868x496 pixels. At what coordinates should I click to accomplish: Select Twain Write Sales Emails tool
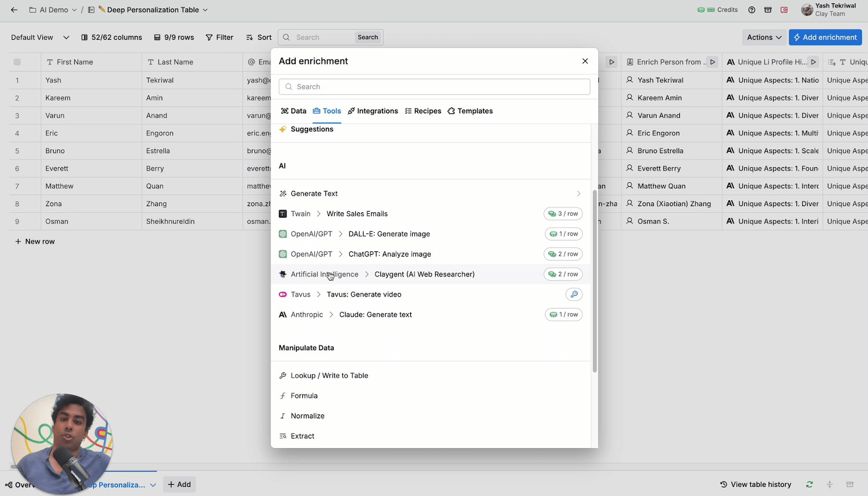pos(356,214)
